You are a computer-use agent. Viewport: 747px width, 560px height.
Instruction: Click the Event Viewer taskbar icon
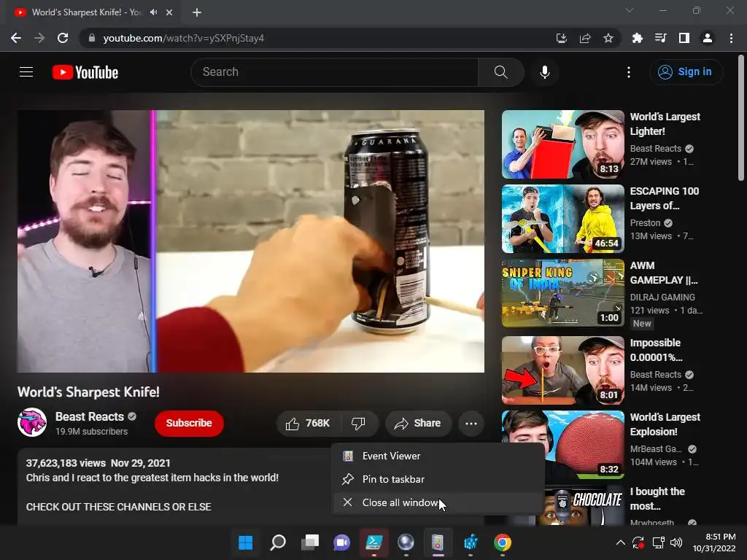coord(438,542)
